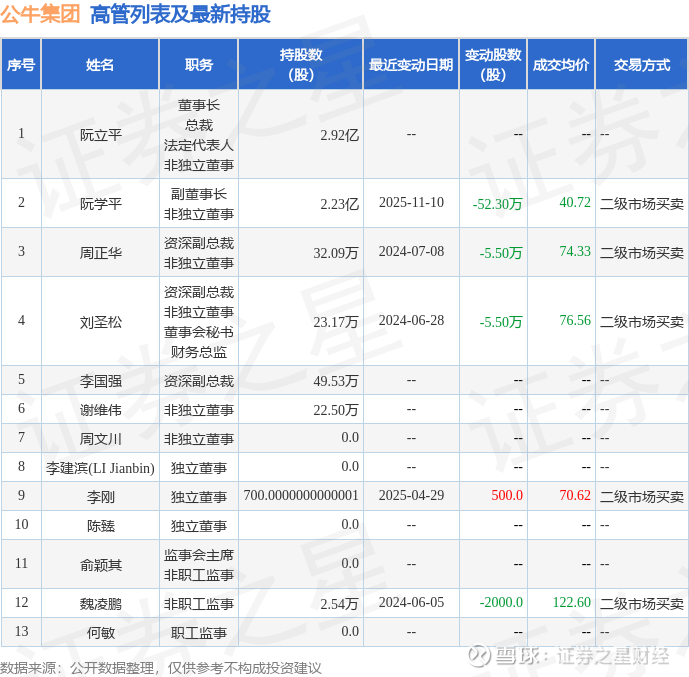Click the name 刘圣松
Viewport: 689px width, 677px height.
coord(101,322)
